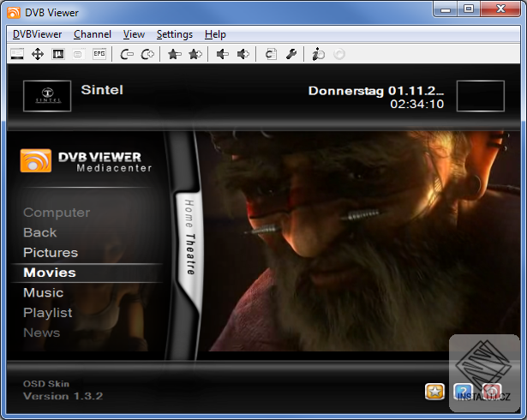527x420 pixels.
Task: Click the red power OSD icon
Action: tap(492, 392)
